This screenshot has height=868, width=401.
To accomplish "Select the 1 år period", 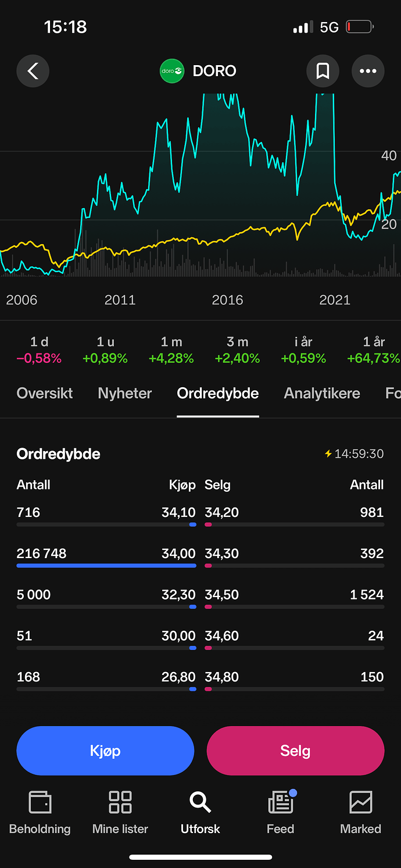I will 374,351.
